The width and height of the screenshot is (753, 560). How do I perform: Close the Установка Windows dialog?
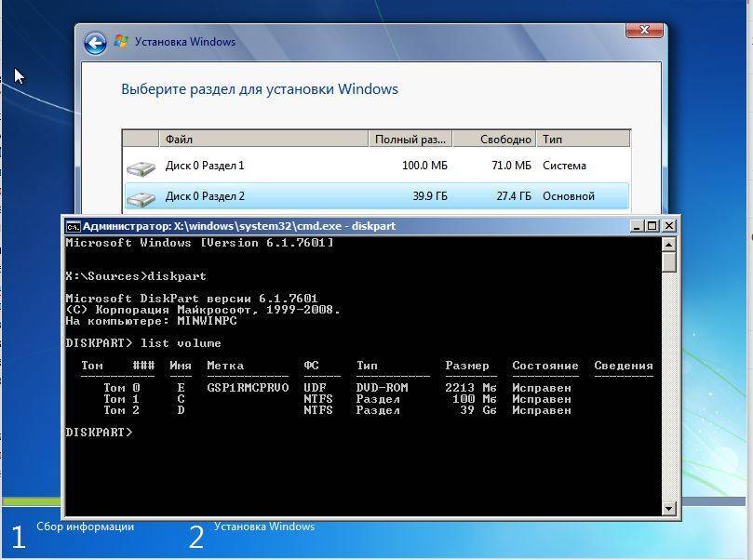point(644,32)
